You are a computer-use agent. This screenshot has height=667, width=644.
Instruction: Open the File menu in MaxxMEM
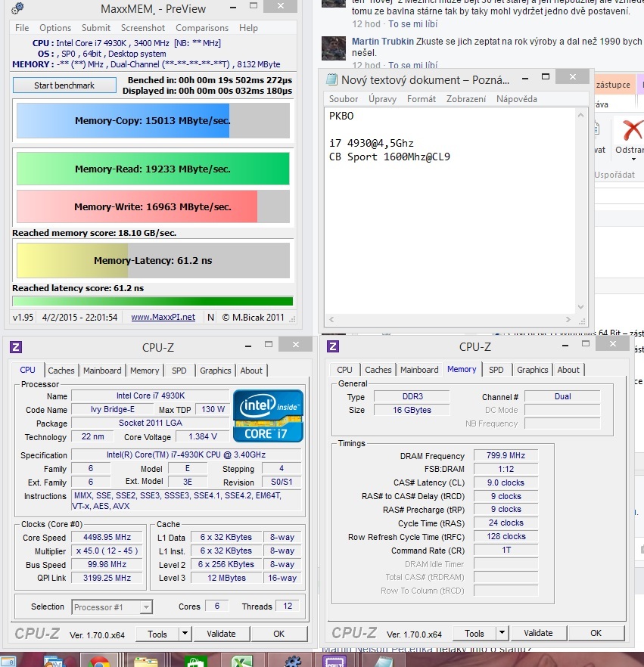coord(22,28)
